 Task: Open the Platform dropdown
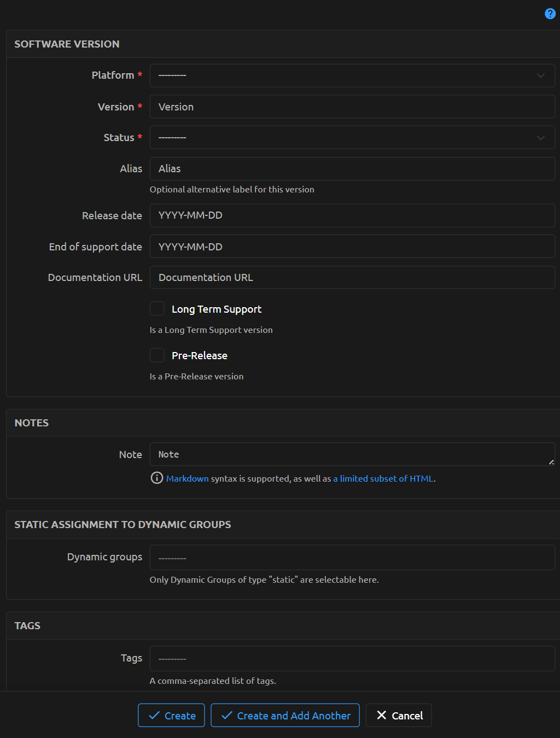pyautogui.click(x=352, y=75)
